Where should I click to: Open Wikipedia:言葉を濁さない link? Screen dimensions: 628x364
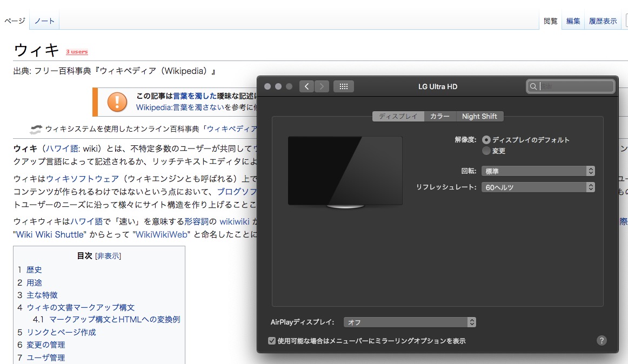coord(180,107)
